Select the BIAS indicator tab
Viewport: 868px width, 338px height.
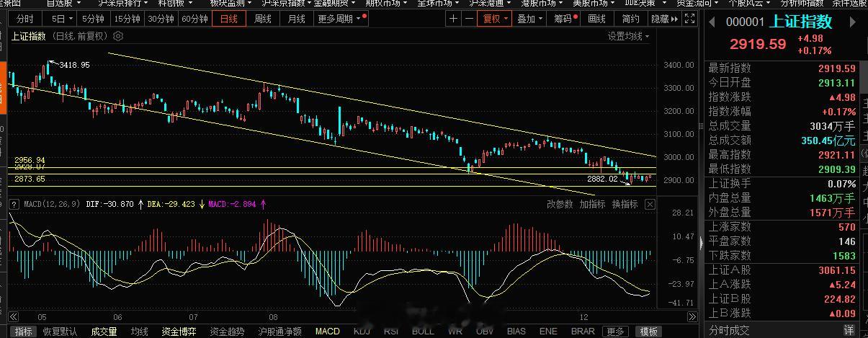click(516, 332)
